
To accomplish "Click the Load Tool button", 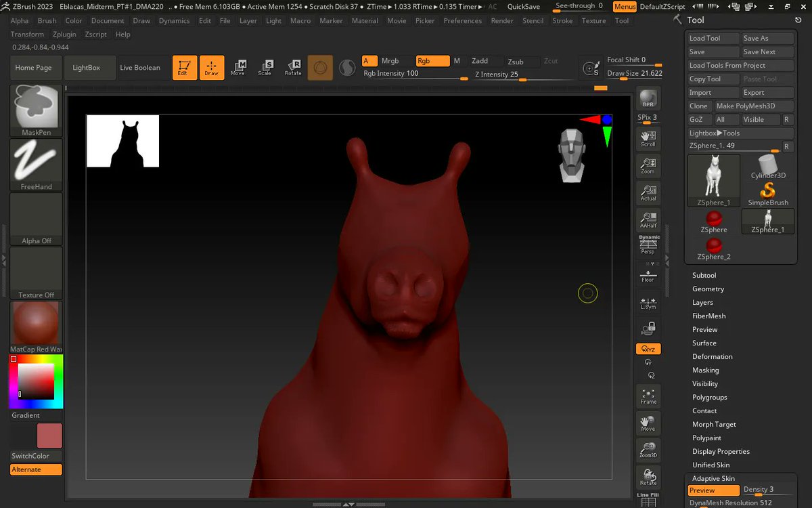I will [713, 38].
